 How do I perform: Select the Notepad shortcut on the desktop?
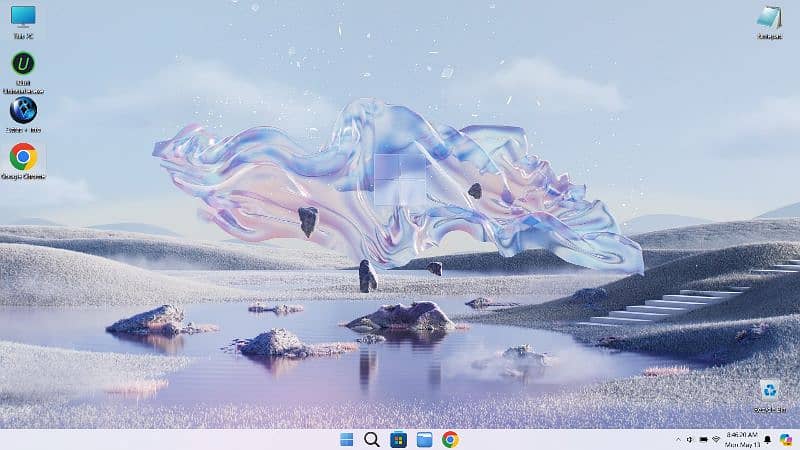[768, 19]
